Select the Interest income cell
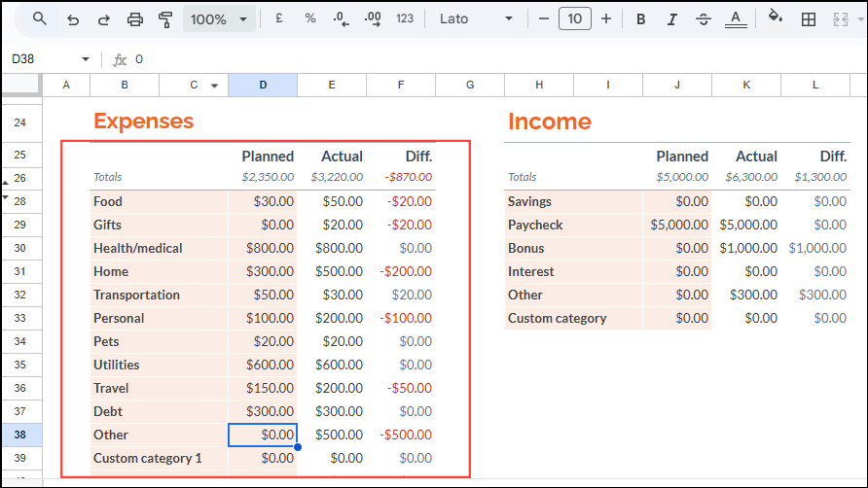Screen dimensions: 868x488 (x=573, y=271)
